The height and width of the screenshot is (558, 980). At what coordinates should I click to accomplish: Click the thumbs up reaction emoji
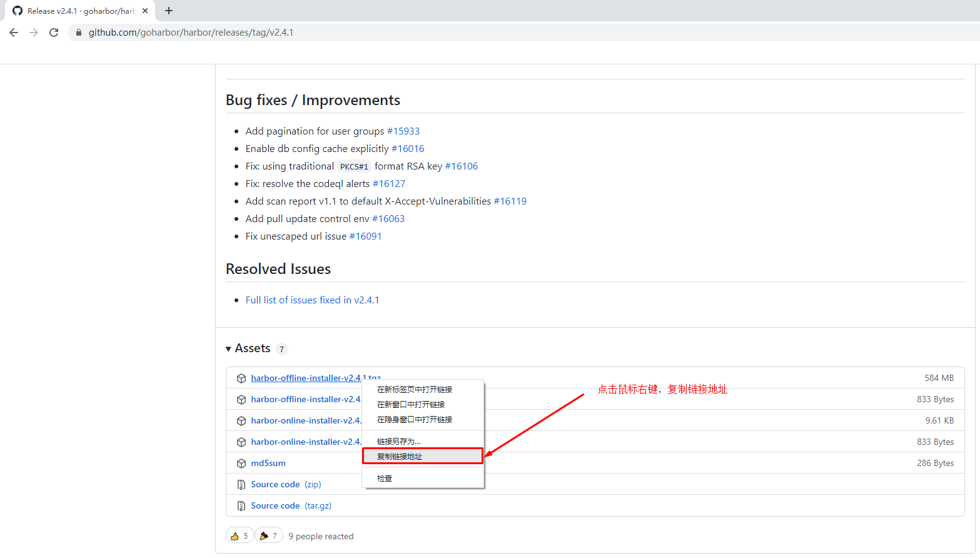pyautogui.click(x=235, y=536)
